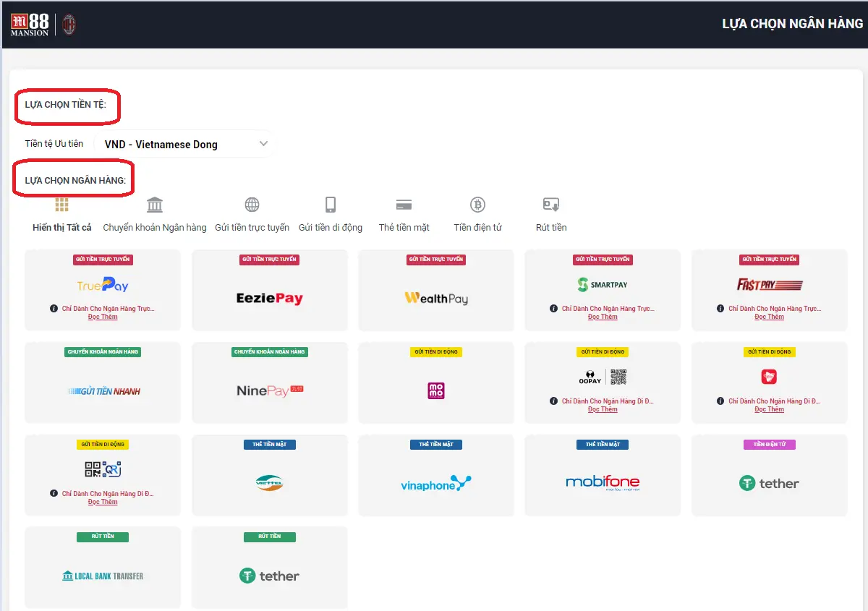Image resolution: width=868 pixels, height=611 pixels.
Task: Pick the Viettel cash card option
Action: click(270, 483)
